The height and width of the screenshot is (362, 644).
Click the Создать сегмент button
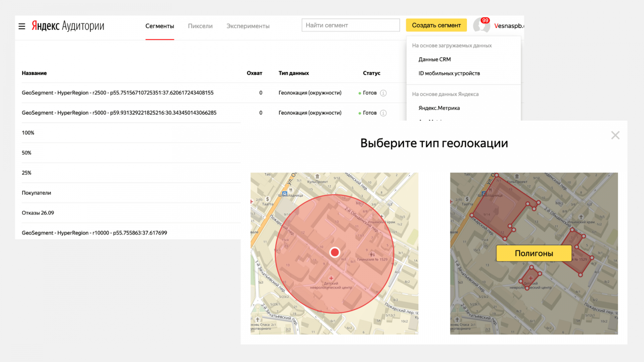[436, 25]
